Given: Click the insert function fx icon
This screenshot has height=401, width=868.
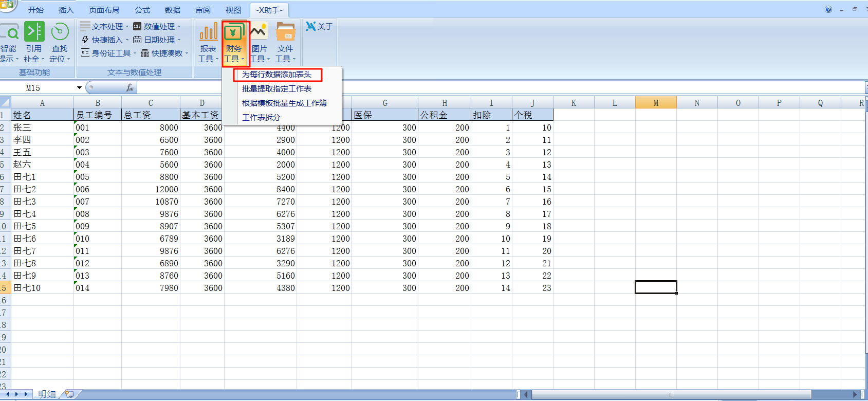Looking at the screenshot, I should point(130,88).
